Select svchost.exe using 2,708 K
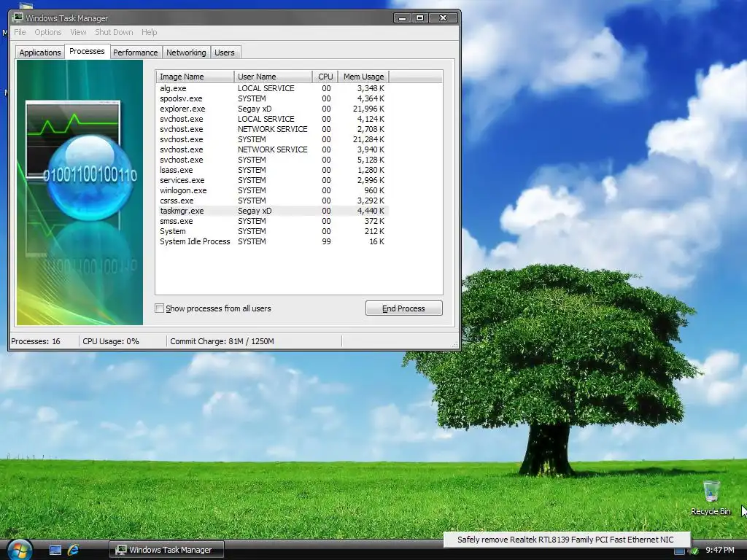This screenshot has height=560, width=747. [273, 129]
